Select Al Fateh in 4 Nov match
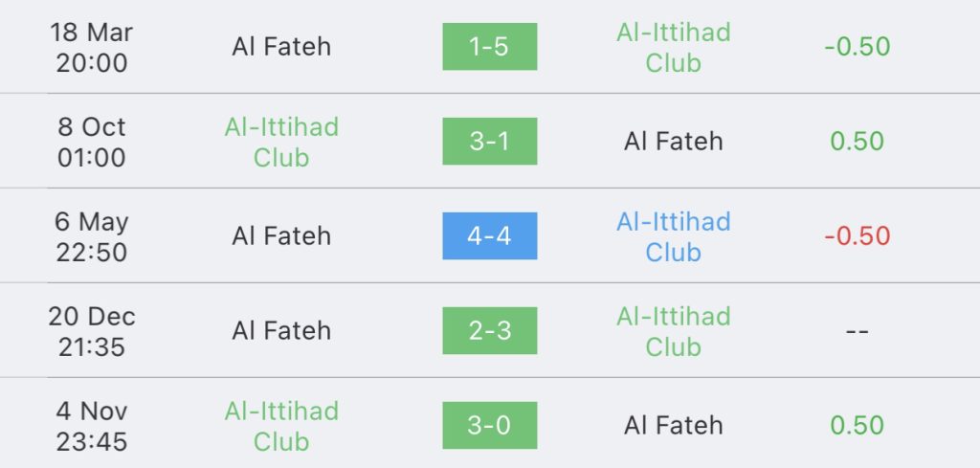This screenshot has width=980, height=468. coord(673,426)
